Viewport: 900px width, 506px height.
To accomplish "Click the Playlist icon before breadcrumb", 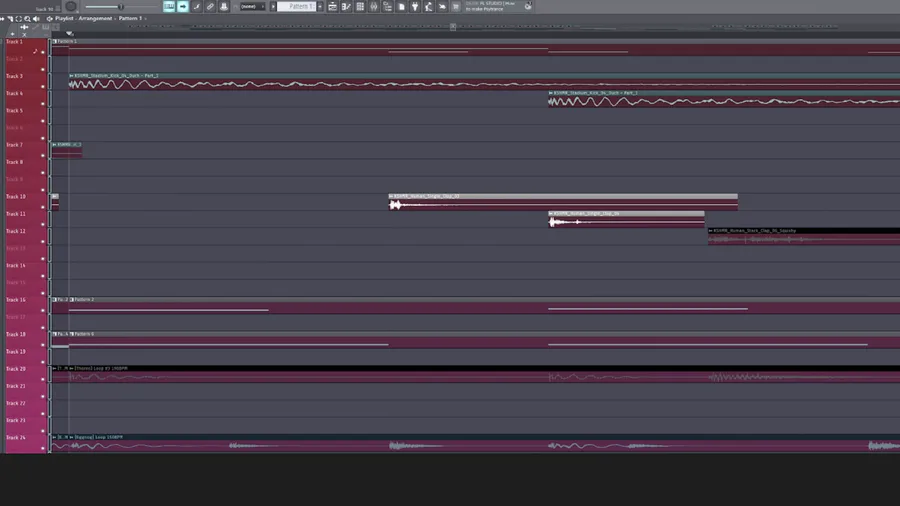I will point(49,18).
